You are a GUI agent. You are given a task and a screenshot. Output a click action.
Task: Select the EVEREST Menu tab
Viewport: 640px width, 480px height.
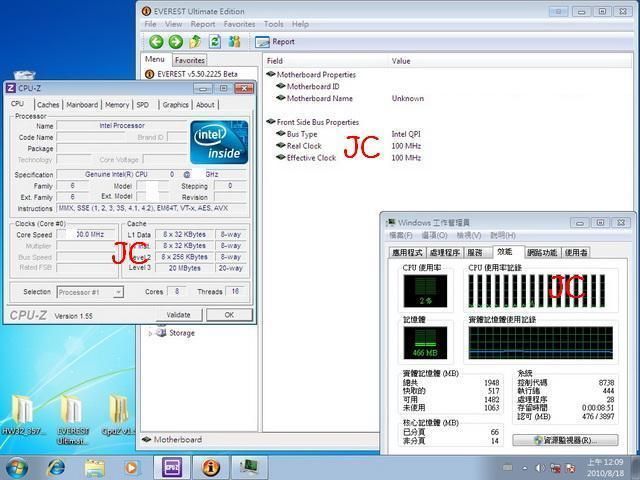point(155,59)
